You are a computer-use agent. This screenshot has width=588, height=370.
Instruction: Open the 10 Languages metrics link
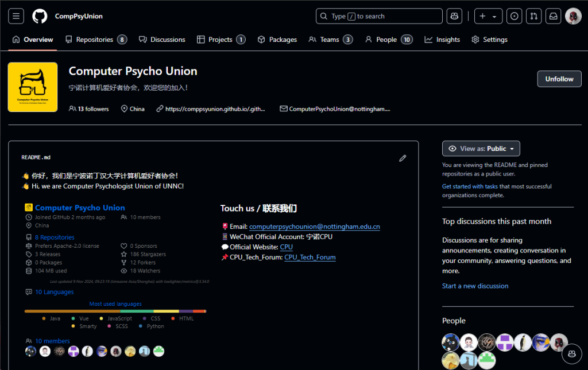pyautogui.click(x=55, y=292)
